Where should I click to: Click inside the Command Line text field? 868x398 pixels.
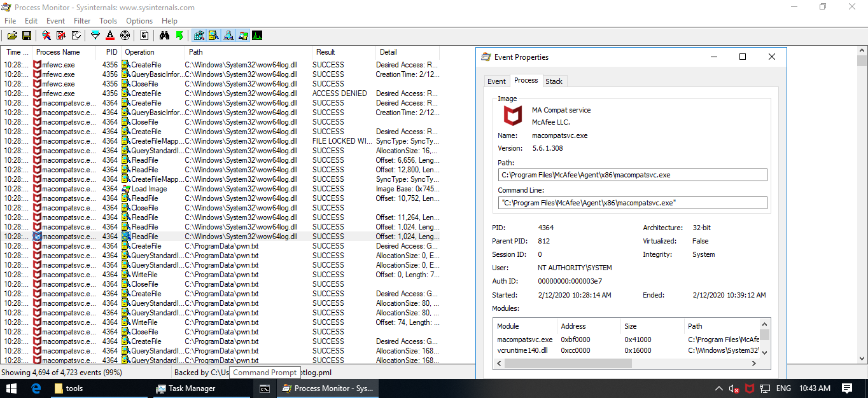click(x=633, y=203)
